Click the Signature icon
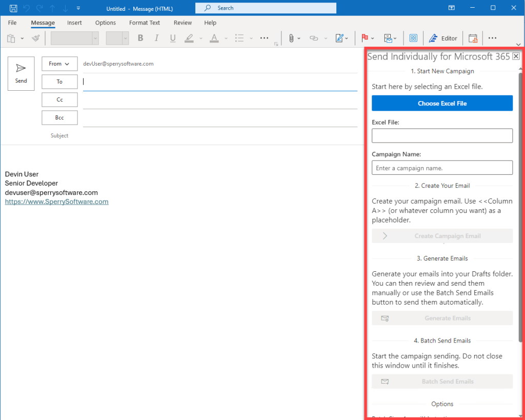This screenshot has height=420, width=525. pyautogui.click(x=339, y=38)
